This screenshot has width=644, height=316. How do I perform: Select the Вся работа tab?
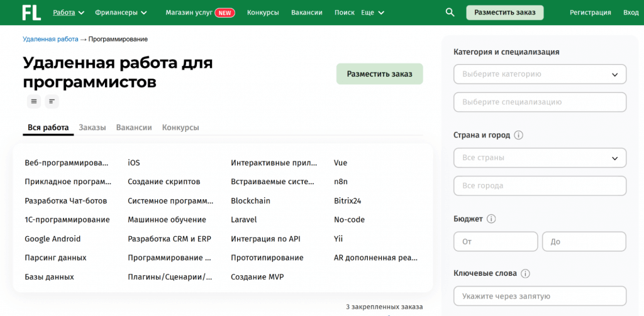click(x=48, y=128)
